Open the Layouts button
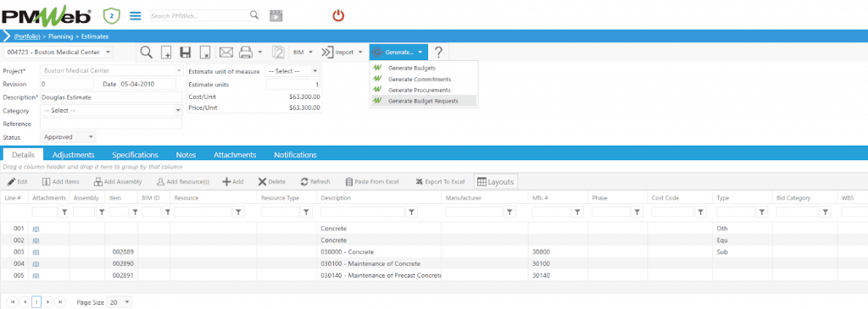 (x=495, y=181)
